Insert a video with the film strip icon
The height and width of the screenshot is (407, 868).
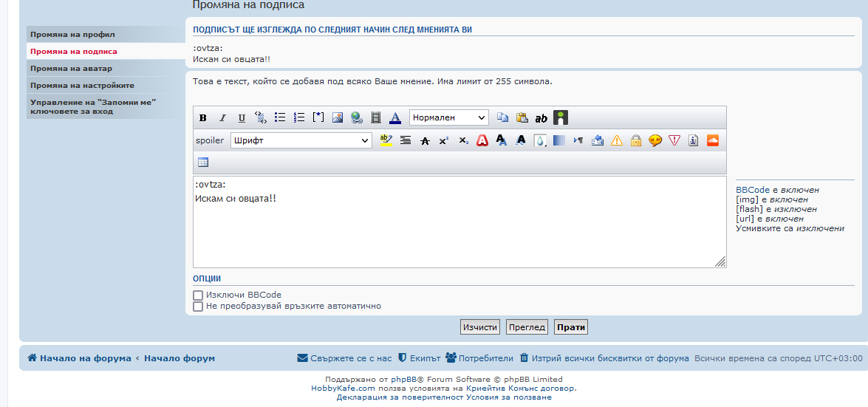click(x=376, y=117)
